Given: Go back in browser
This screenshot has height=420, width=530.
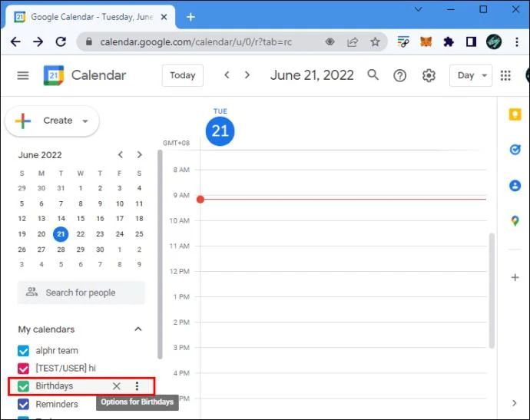Looking at the screenshot, I should [x=15, y=42].
